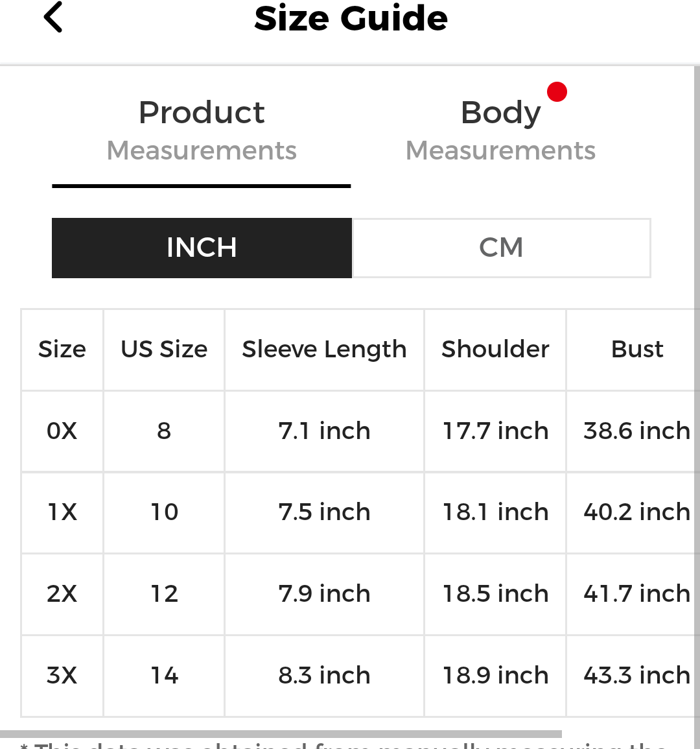This screenshot has width=700, height=749.
Task: Click the Shoulder column header
Action: click(495, 350)
